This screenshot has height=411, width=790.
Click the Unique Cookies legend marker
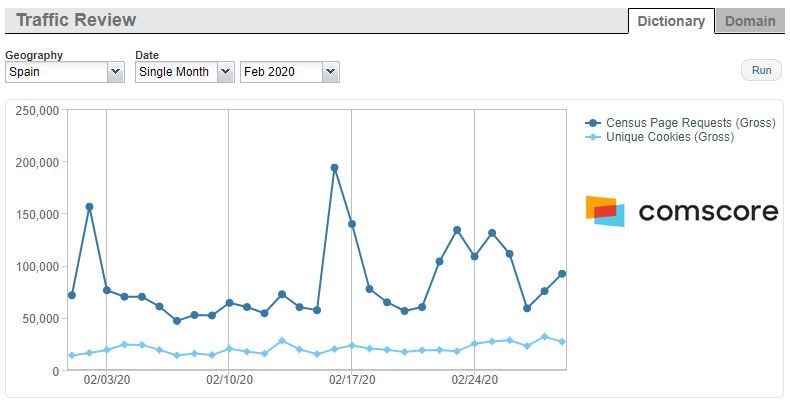pos(593,137)
